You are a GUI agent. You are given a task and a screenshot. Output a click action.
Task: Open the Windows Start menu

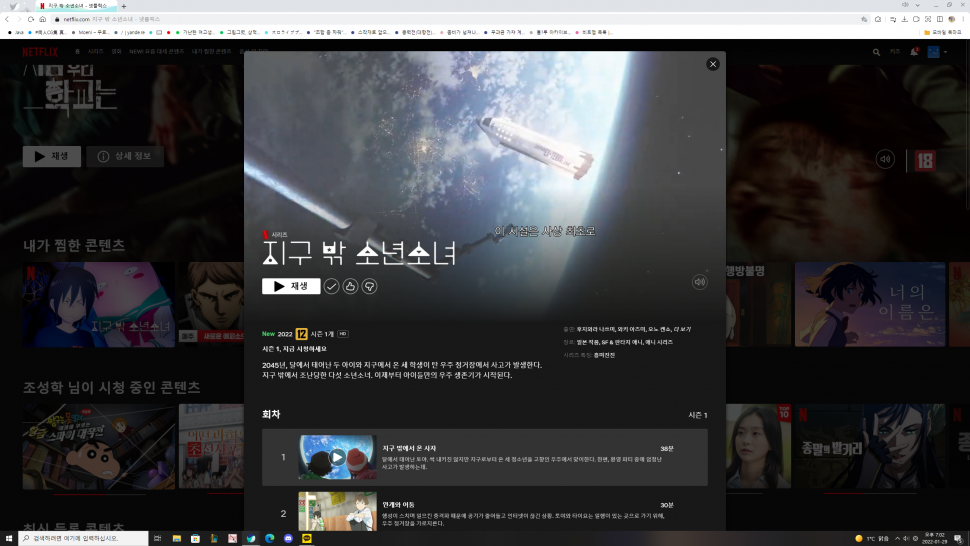point(9,539)
